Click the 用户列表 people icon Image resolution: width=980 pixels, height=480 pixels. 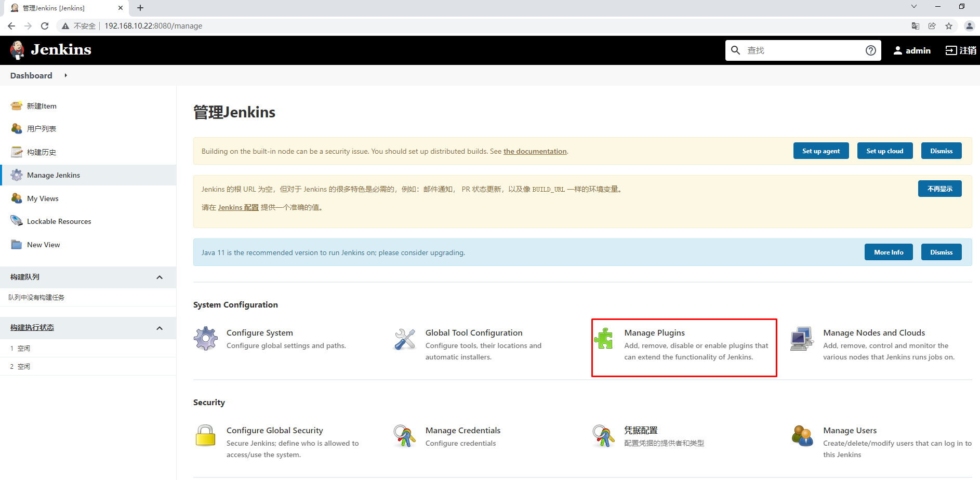point(17,129)
